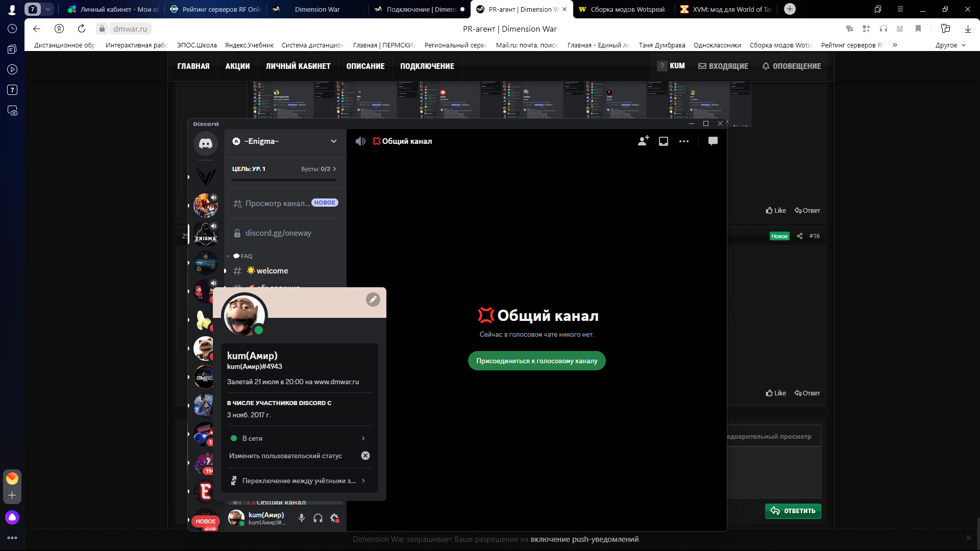Reload the page with refresh icon
Image resolution: width=980 pixels, height=551 pixels.
82,29
